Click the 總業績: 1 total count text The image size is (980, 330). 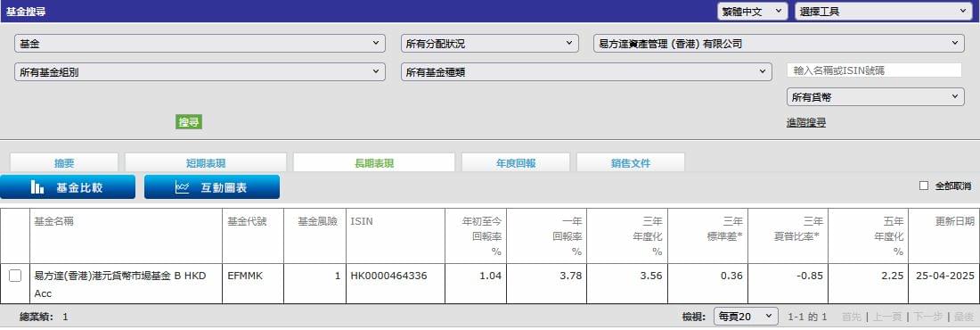pyautogui.click(x=44, y=317)
